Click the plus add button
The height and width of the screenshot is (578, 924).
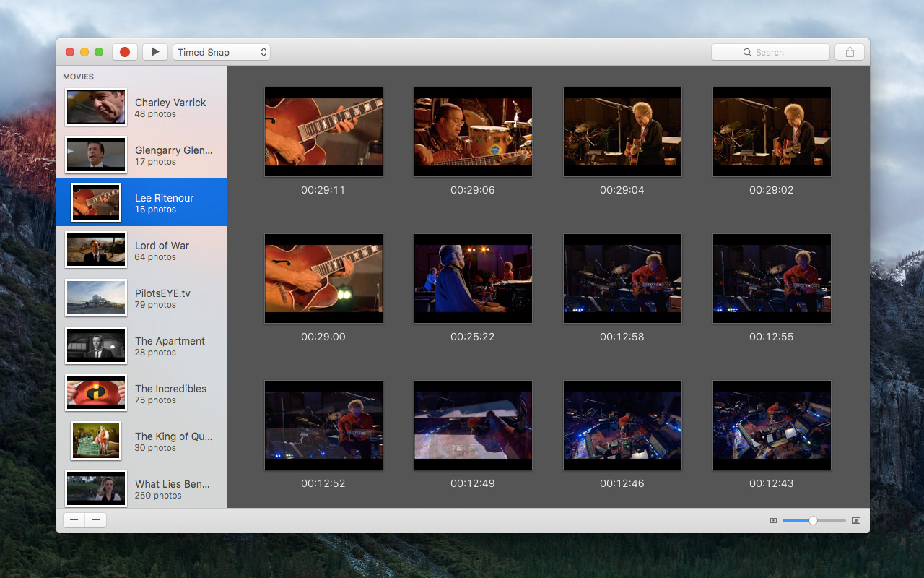(74, 520)
